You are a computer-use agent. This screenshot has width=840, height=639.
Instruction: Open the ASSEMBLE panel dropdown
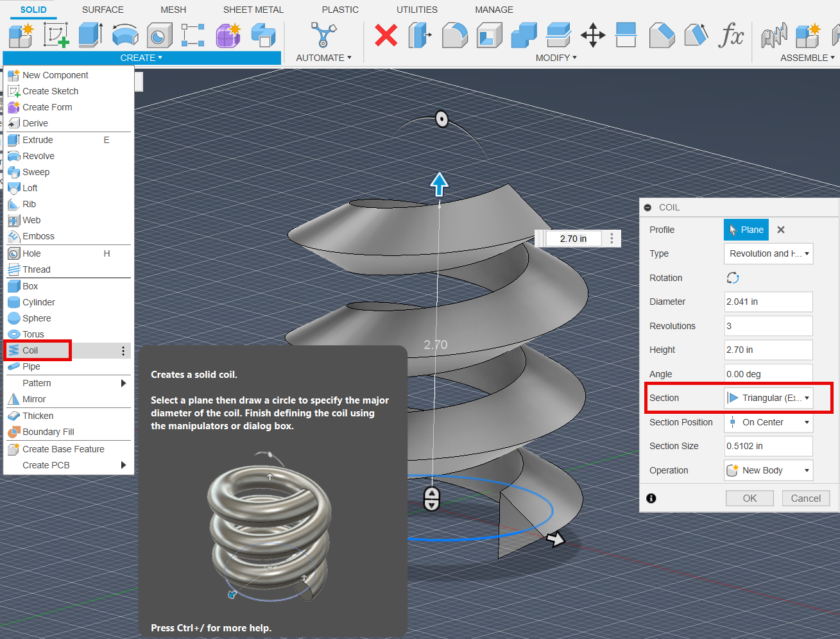(807, 58)
